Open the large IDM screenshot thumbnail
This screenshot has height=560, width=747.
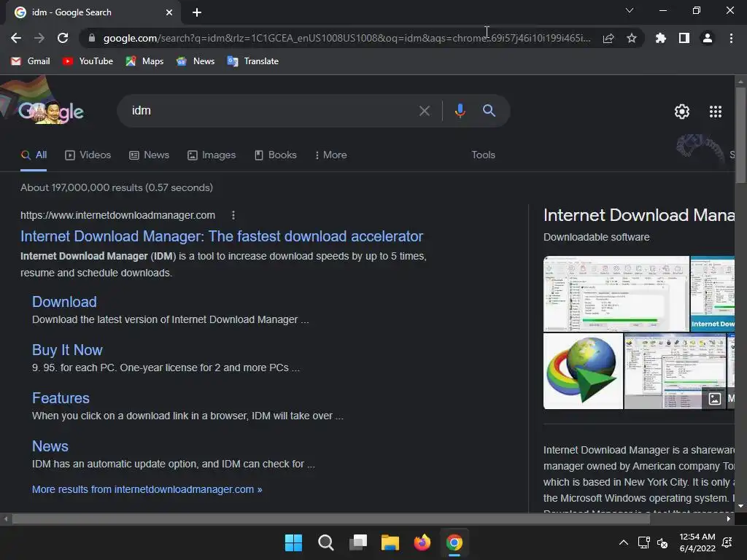[616, 293]
